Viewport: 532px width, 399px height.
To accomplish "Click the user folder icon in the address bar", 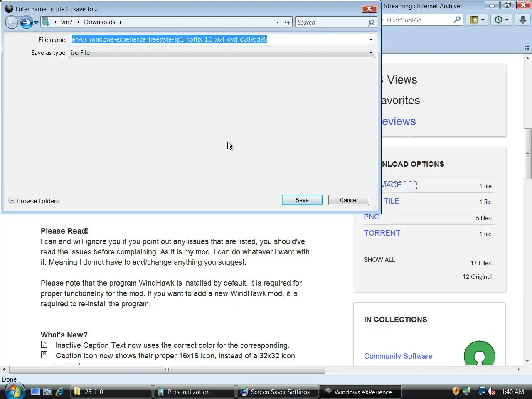I will pos(46,22).
